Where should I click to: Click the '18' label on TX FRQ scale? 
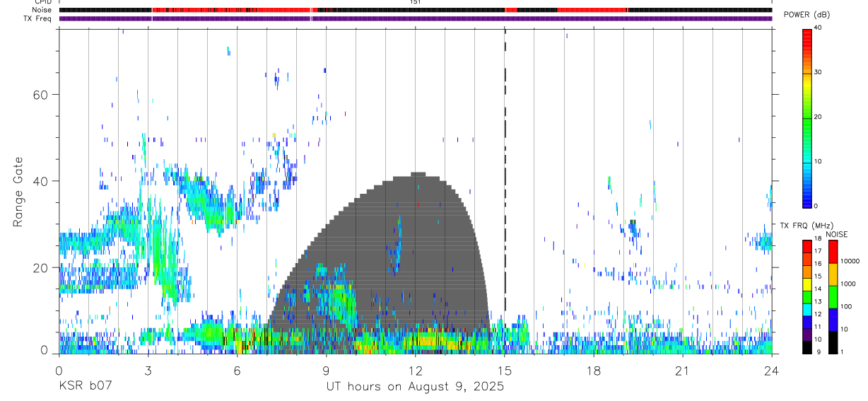[x=818, y=239]
